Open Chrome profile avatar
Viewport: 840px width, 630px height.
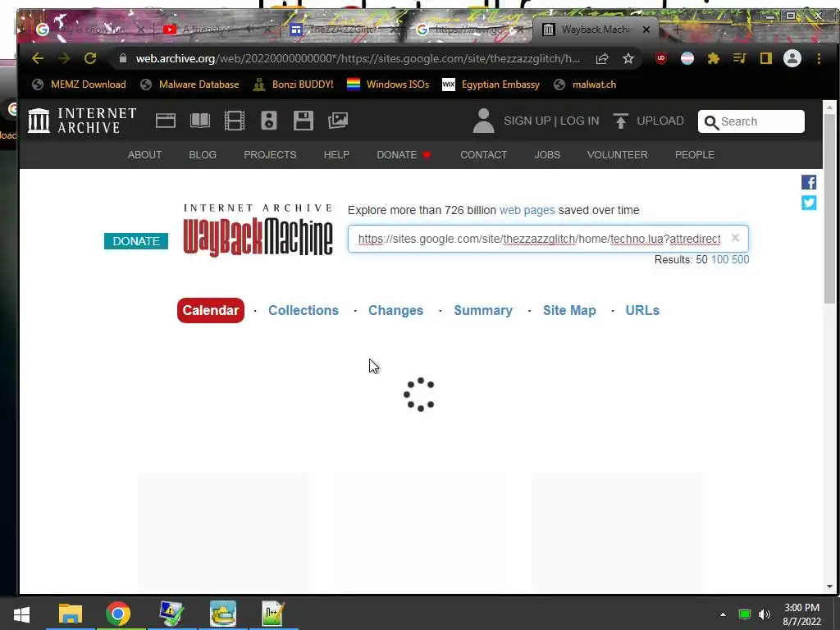coord(792,58)
